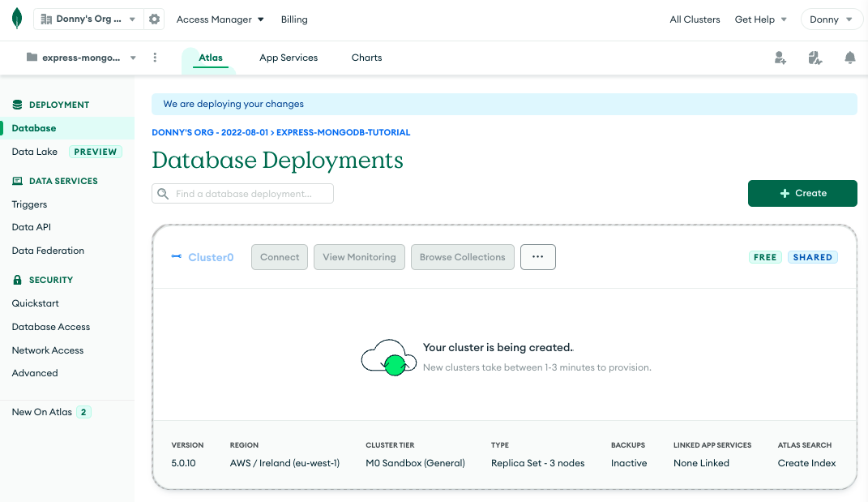This screenshot has height=502, width=868.
Task: Click the Deployment stack icon
Action: point(18,105)
